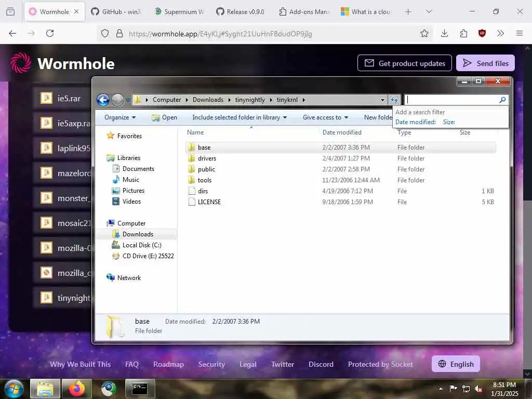
Task: Select CD Drive (E:) in navigation pane
Action: click(x=148, y=256)
